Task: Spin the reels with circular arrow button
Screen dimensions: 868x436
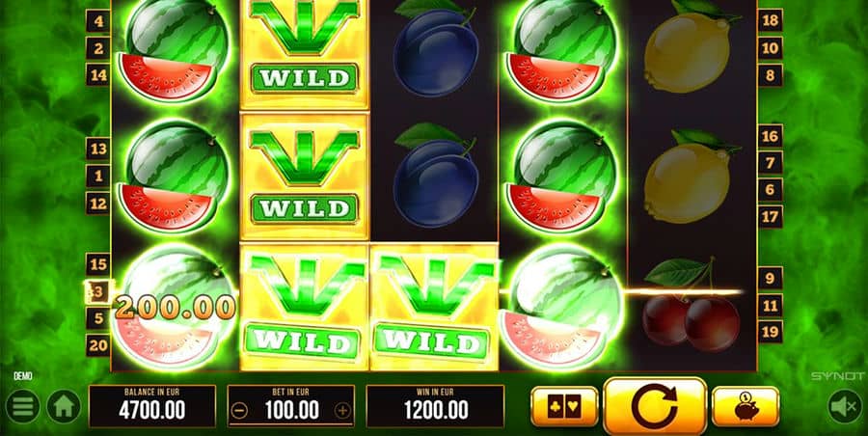Action: [x=655, y=407]
